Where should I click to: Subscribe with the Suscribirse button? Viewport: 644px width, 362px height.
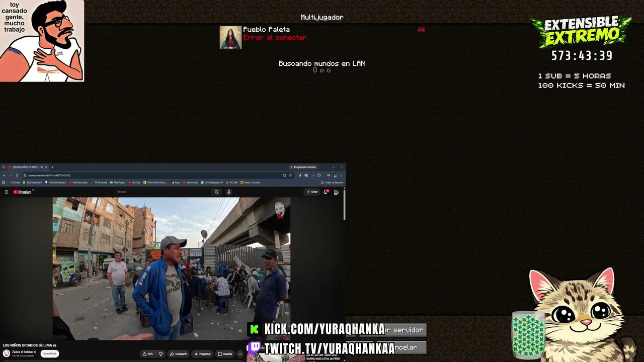click(x=50, y=353)
